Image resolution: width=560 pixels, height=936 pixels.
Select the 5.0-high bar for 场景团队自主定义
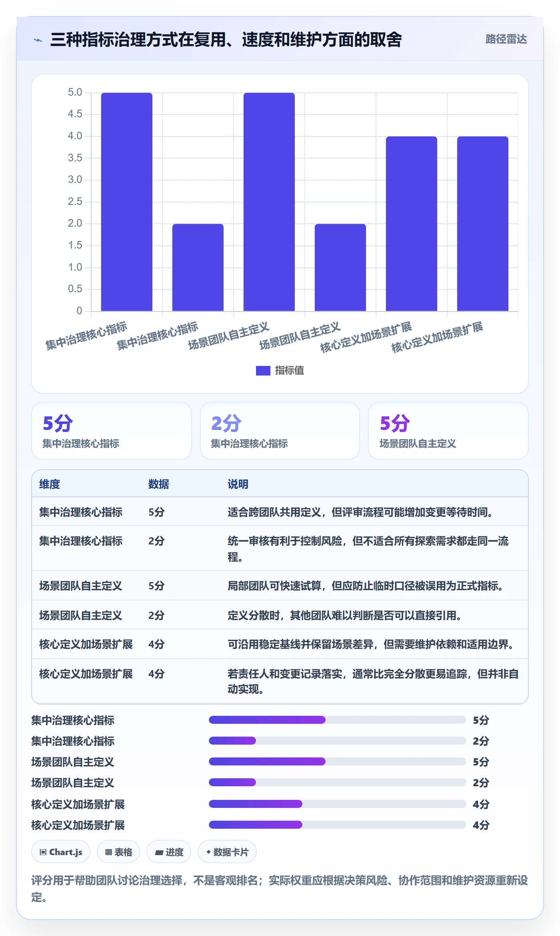tap(269, 202)
